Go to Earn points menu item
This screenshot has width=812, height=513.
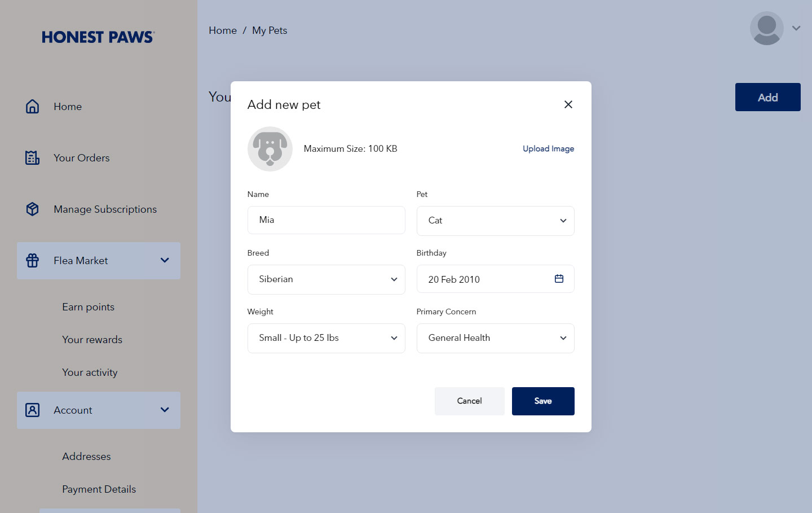[89, 307]
